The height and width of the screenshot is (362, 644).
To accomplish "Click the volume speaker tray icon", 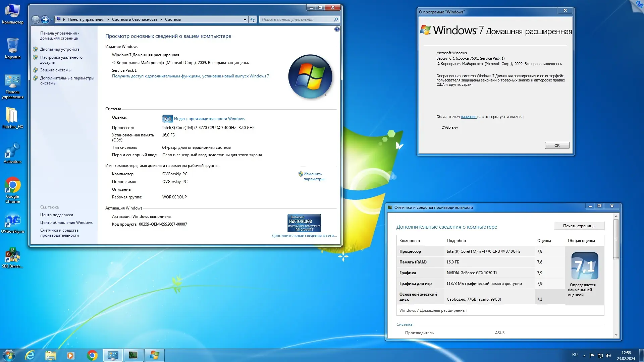I will pyautogui.click(x=608, y=356).
